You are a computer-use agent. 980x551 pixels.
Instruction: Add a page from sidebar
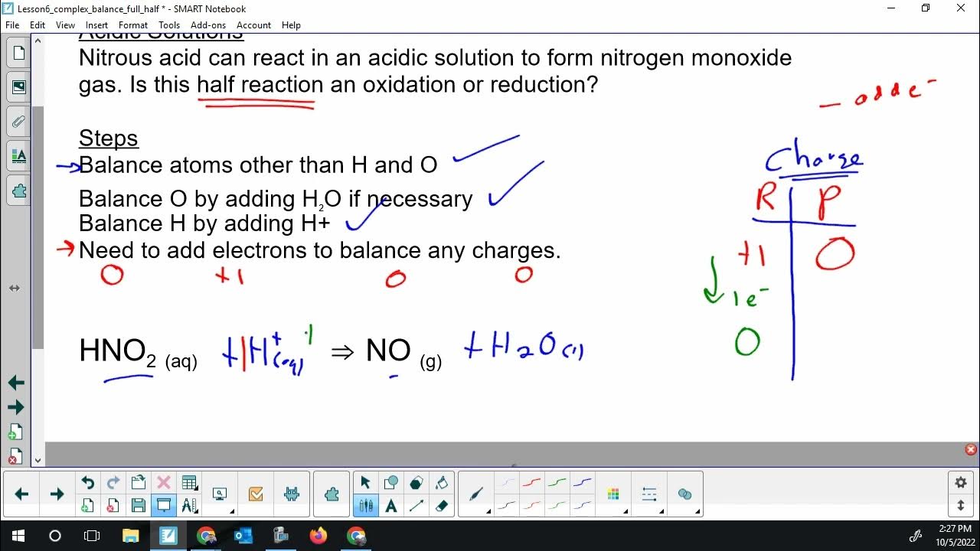(x=15, y=433)
